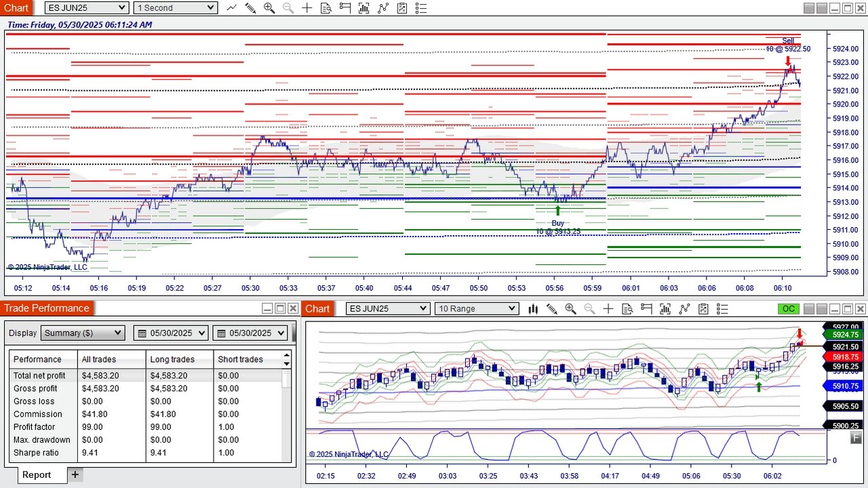Add a new tab with the plus button
868x488 pixels.
(x=75, y=474)
